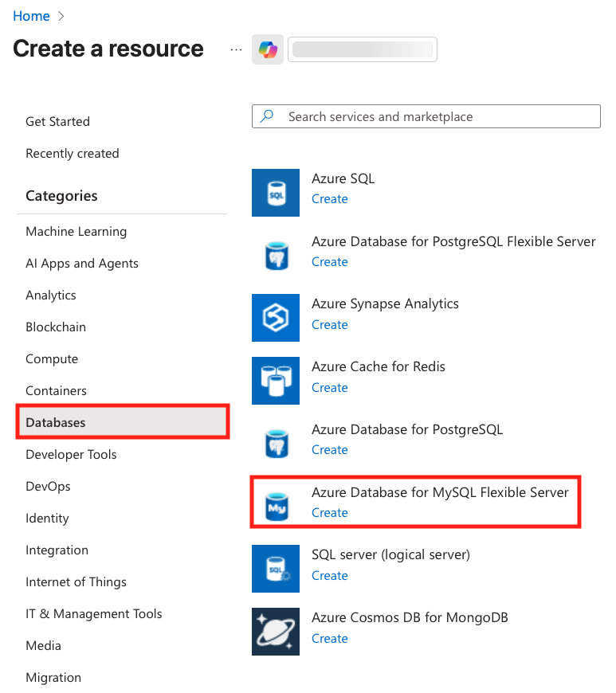Click the Azure Cache for Redis icon

click(276, 381)
